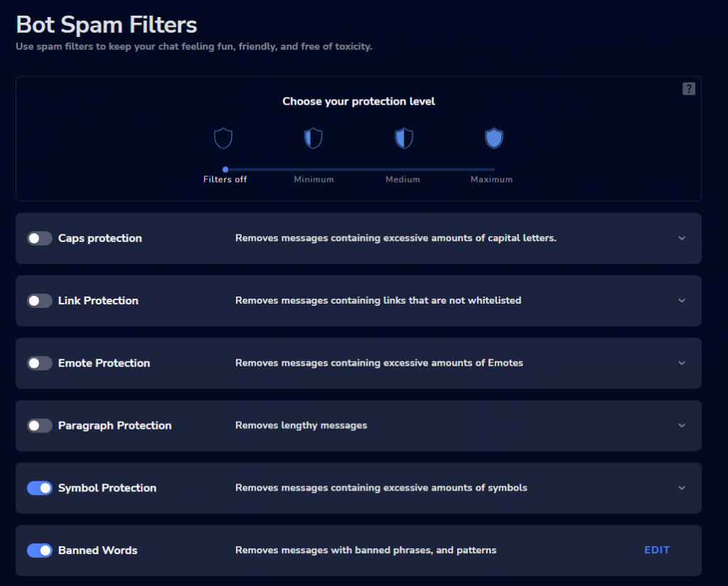This screenshot has height=586, width=728.
Task: Click the Paragraph Protection label
Action: (114, 426)
